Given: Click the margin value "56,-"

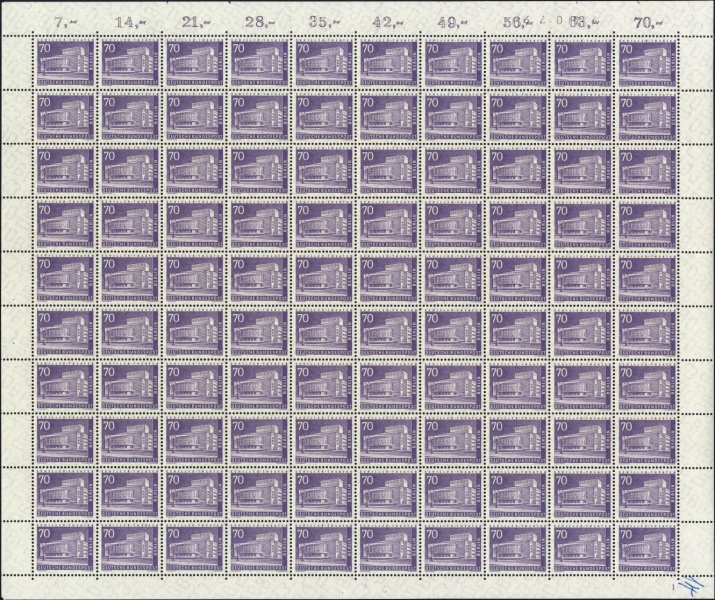Looking at the screenshot, I should click(x=518, y=22).
